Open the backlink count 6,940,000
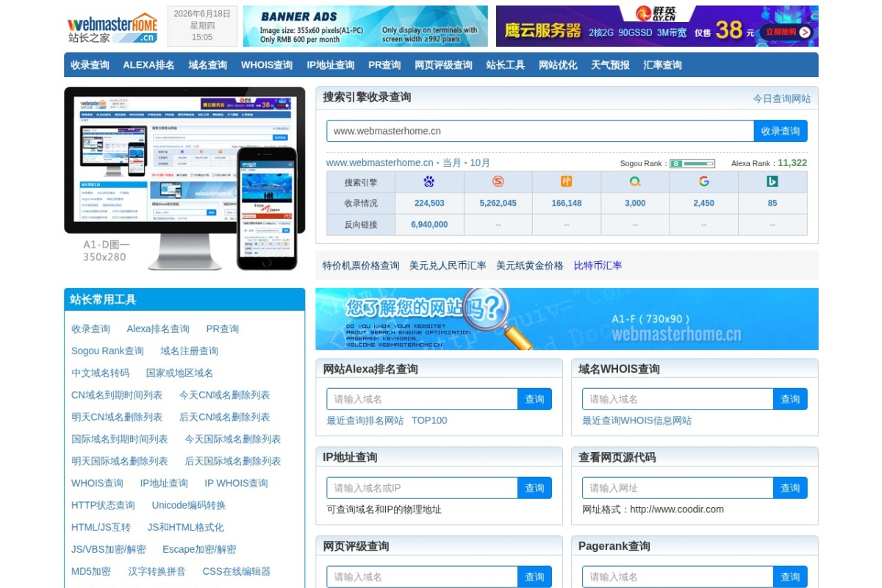Image resolution: width=882 pixels, height=588 pixels. point(429,224)
